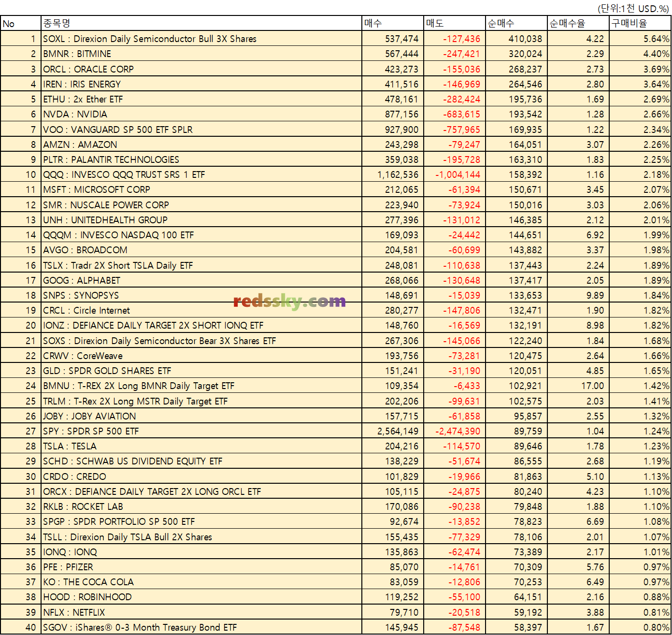This screenshot has height=635, width=672.
Task: Click the No column header
Action: pos(21,23)
